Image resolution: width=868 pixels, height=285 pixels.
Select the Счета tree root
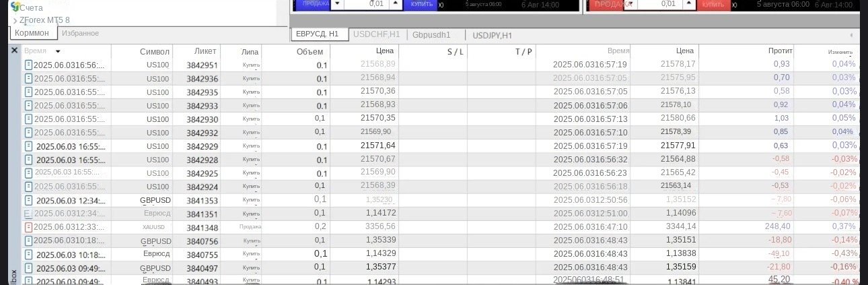point(31,7)
